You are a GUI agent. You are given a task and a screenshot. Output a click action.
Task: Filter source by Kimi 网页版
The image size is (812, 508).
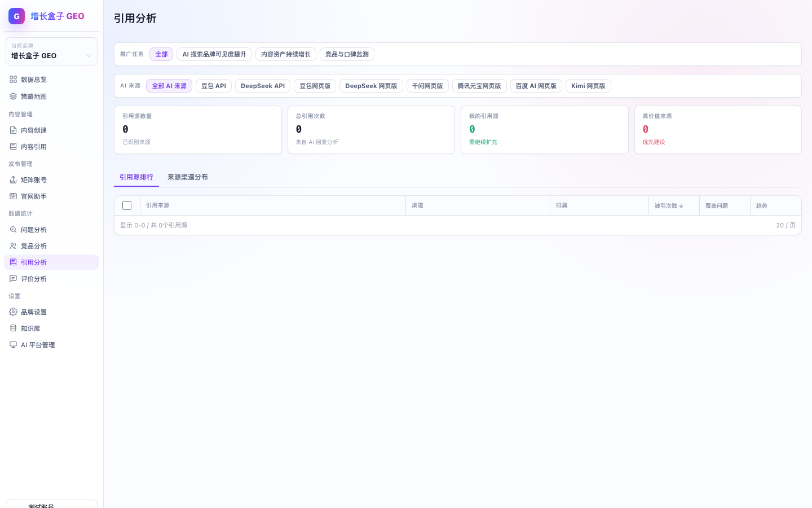tap(588, 86)
